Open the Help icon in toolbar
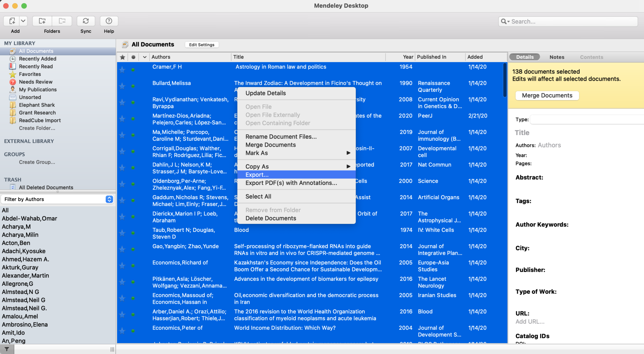This screenshot has width=644, height=354. (x=108, y=21)
